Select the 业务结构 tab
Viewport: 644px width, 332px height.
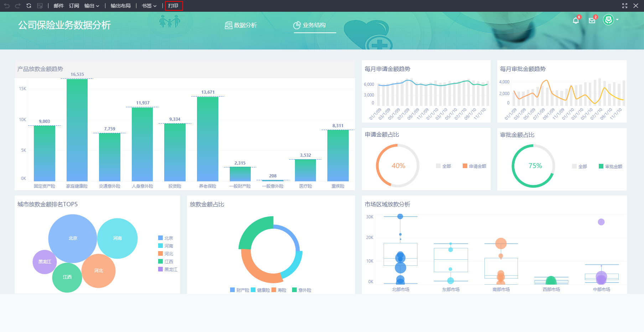[x=310, y=25]
